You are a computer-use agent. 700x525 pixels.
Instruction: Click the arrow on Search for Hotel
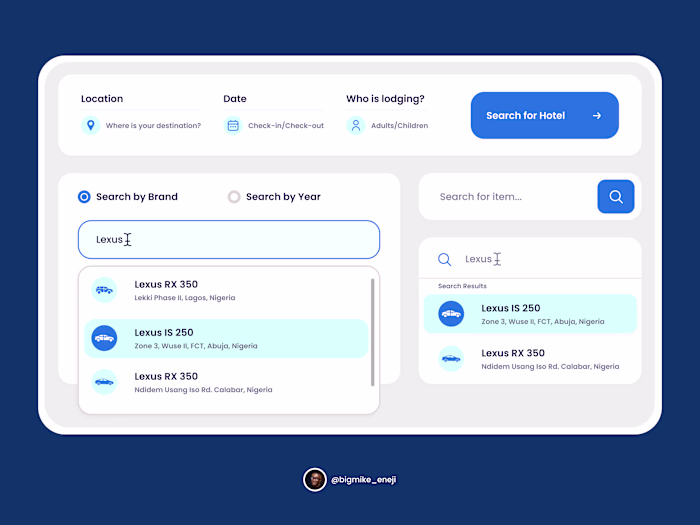pyautogui.click(x=597, y=116)
